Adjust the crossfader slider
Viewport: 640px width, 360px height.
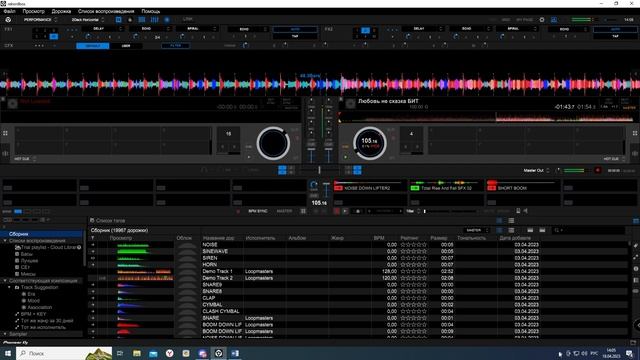coord(319,170)
